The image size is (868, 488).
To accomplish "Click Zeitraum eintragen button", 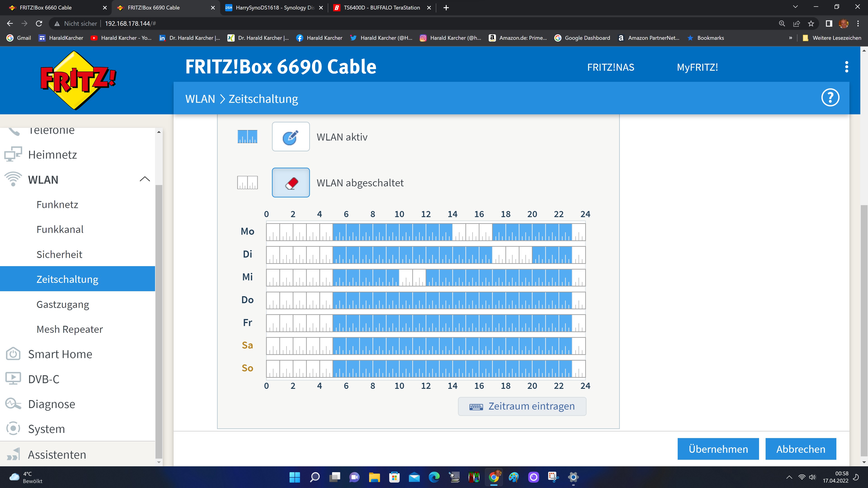I will pyautogui.click(x=522, y=406).
